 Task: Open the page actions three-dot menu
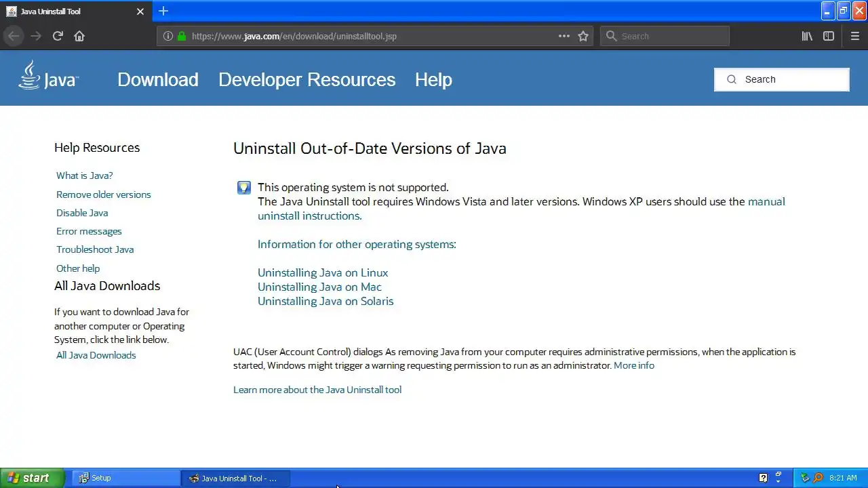click(564, 36)
